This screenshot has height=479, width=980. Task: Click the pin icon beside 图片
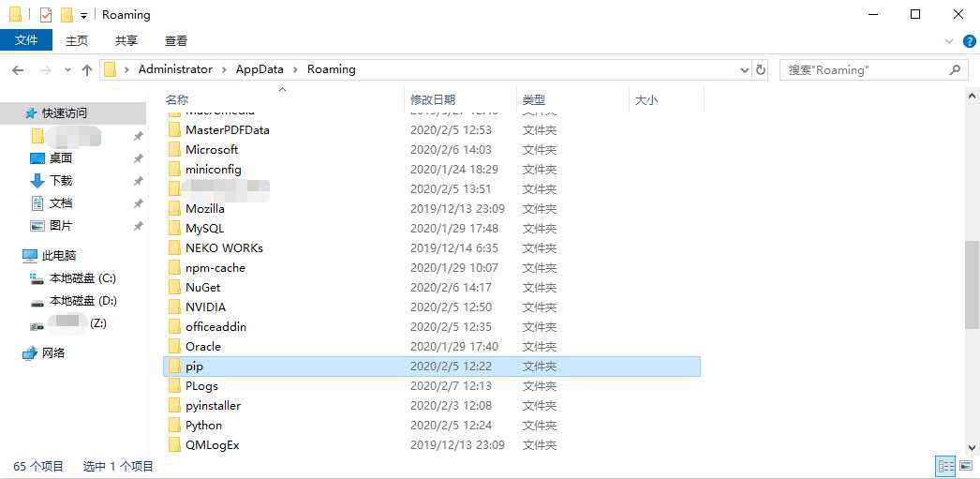tap(138, 226)
